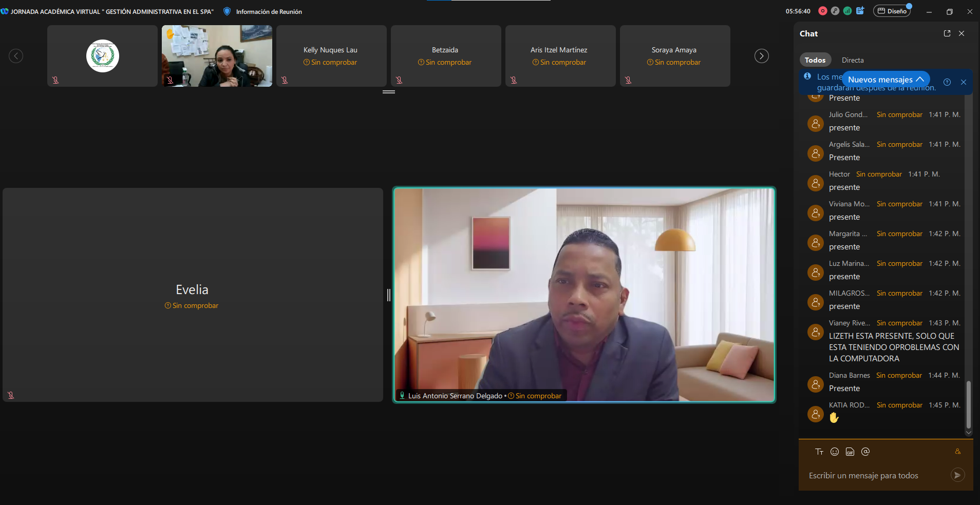Pop out the Chat panel
The image size is (980, 505).
coord(947,33)
